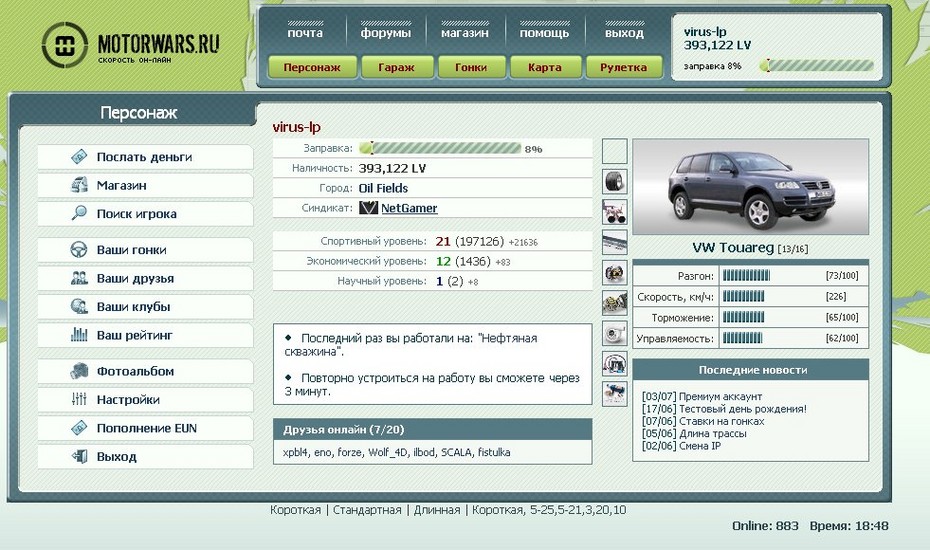Select the gearbox part icon

(x=614, y=303)
